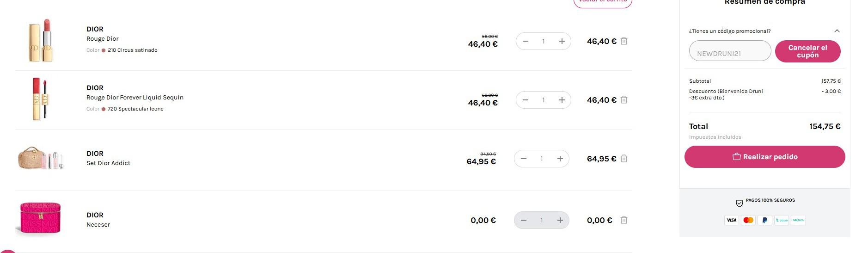Screen dimensions: 868x253
Task: Click the 210 Circus satinado color swatch
Action: tap(104, 50)
